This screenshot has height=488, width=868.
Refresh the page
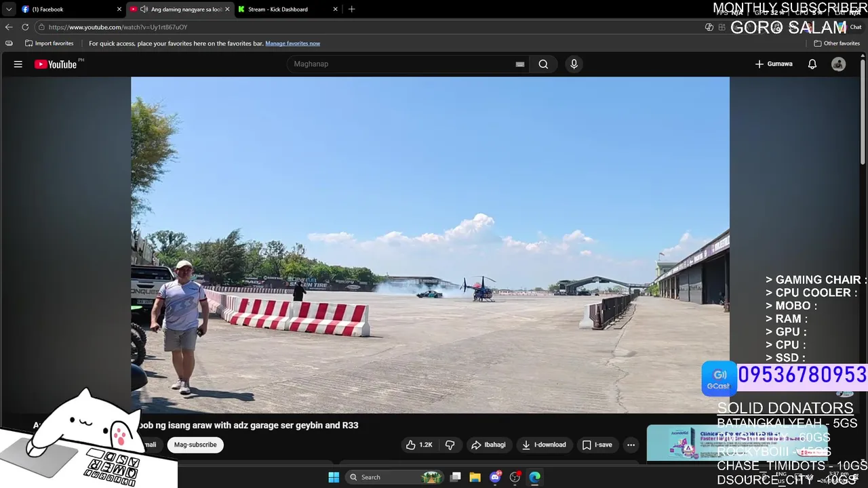click(25, 27)
